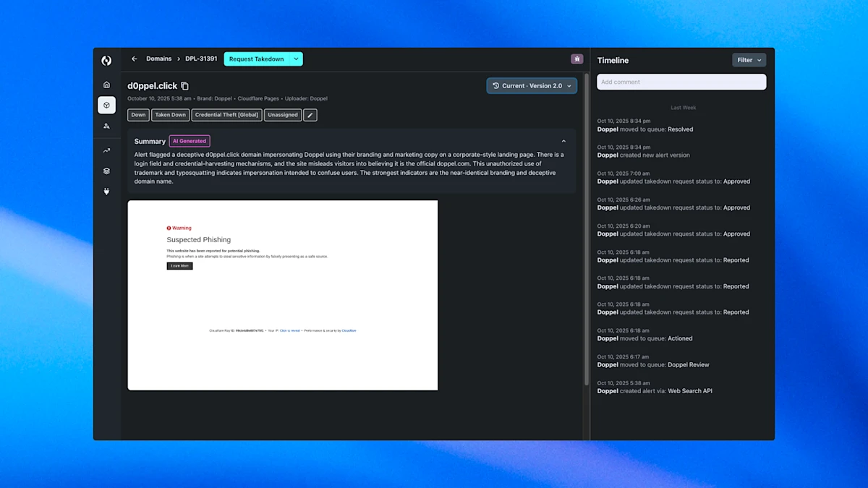Select the layers icon in the sidebar
The height and width of the screenshot is (488, 868).
pyautogui.click(x=106, y=171)
